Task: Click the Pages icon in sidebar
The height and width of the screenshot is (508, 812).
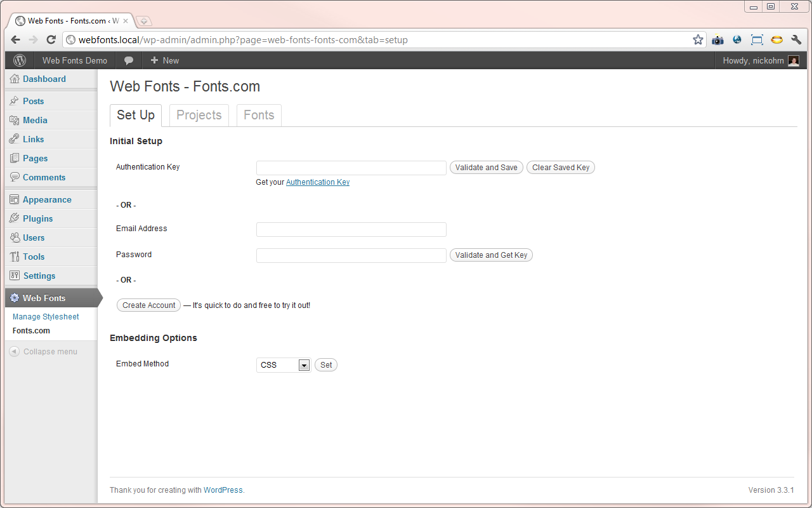Action: click(x=15, y=158)
